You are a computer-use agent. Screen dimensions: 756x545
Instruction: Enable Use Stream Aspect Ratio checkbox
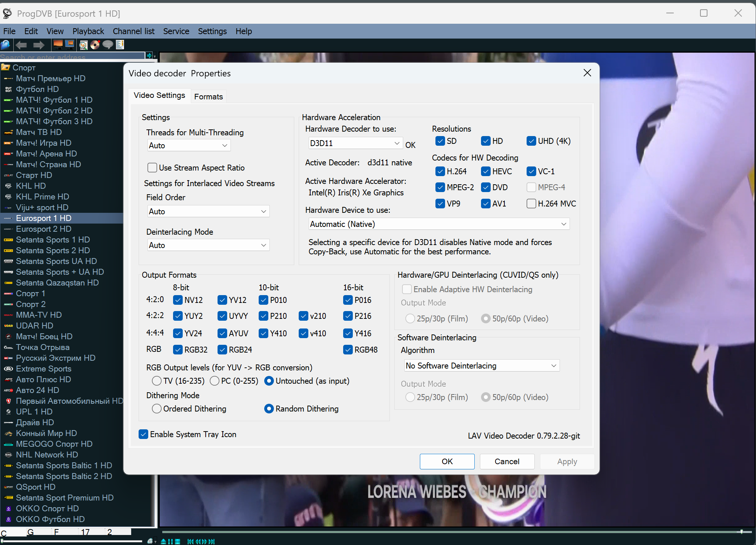pyautogui.click(x=152, y=168)
